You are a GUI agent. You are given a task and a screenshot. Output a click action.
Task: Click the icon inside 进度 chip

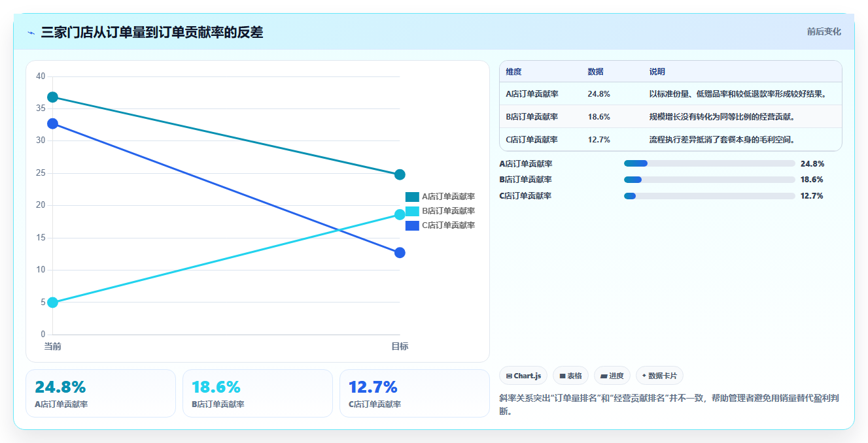pos(603,376)
